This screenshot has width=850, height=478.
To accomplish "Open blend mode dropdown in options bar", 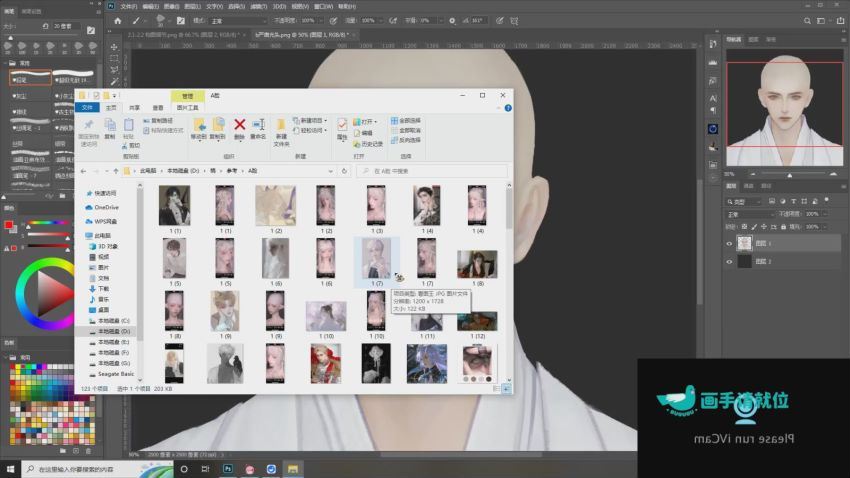I will coord(238,21).
